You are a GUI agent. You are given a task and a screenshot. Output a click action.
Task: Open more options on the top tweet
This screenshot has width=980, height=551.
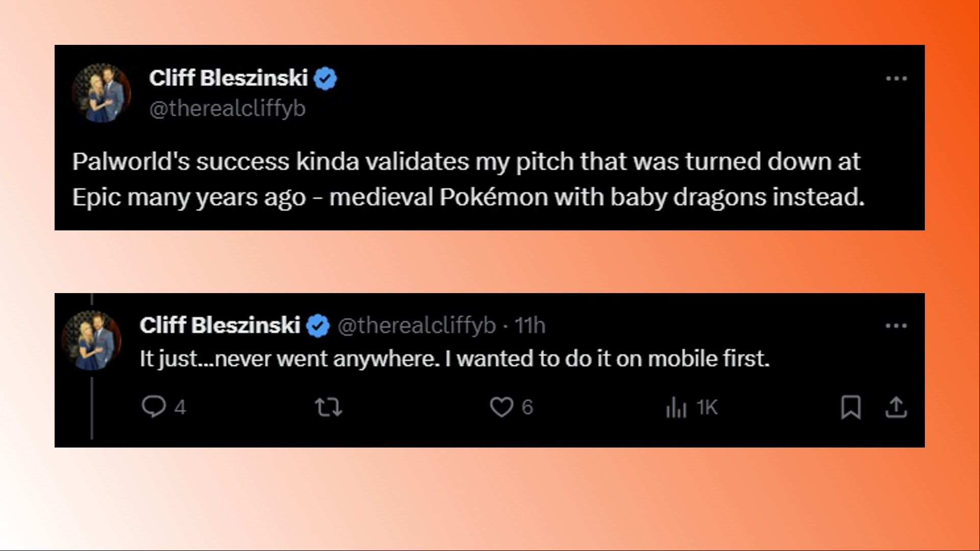click(x=896, y=78)
